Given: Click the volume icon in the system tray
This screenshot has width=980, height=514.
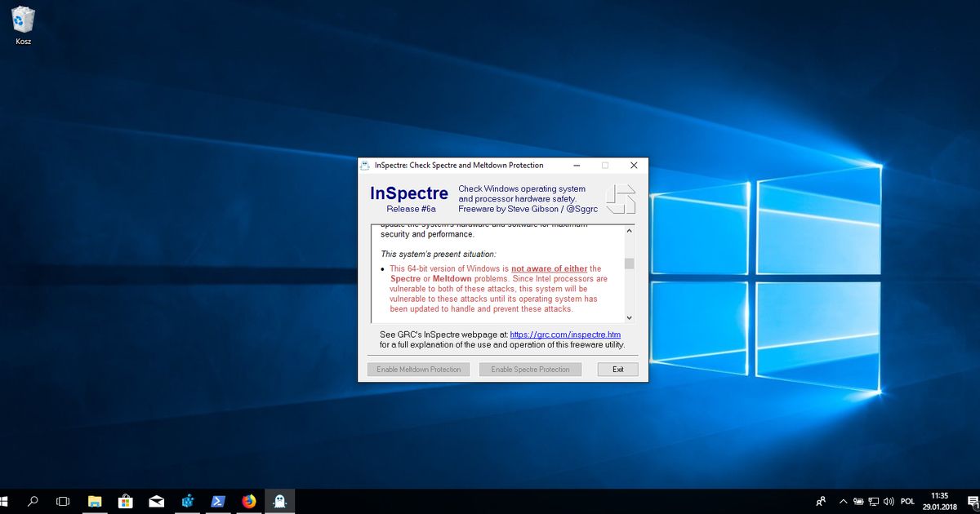Looking at the screenshot, I should [889, 500].
